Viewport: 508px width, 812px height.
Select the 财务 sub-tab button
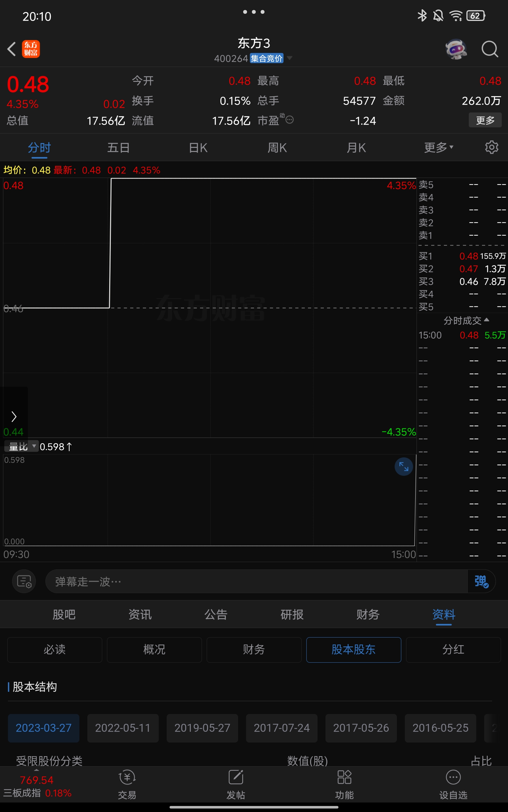[x=254, y=650]
